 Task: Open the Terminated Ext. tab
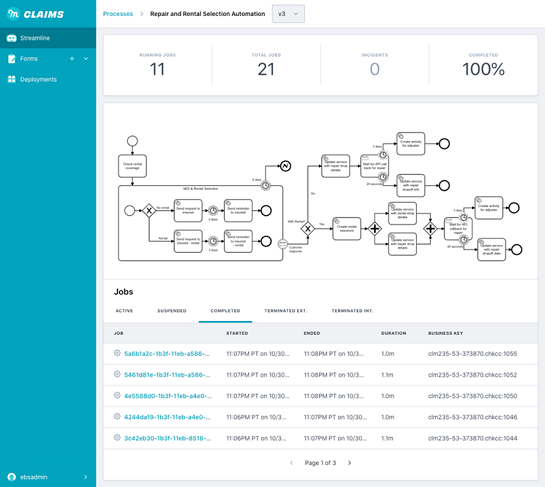(286, 311)
